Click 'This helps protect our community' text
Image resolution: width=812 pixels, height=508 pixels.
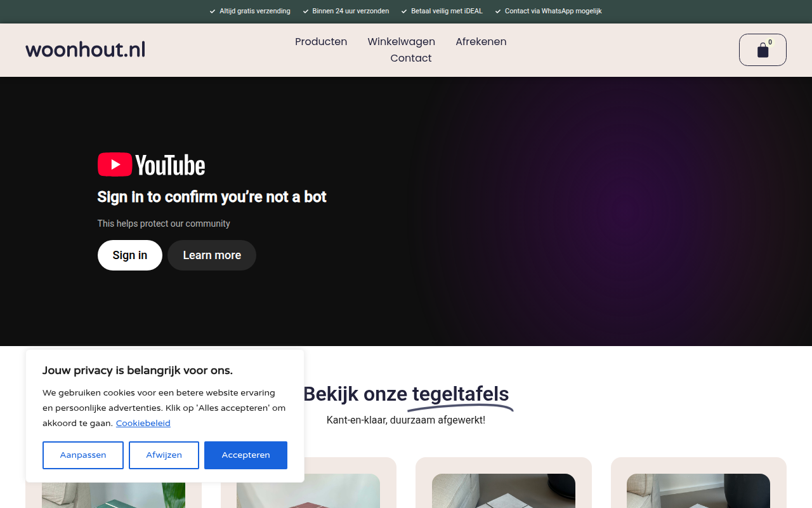[x=164, y=224]
